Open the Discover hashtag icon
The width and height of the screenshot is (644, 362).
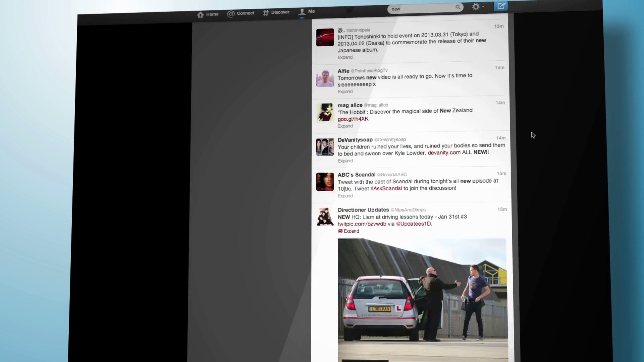pyautogui.click(x=265, y=12)
